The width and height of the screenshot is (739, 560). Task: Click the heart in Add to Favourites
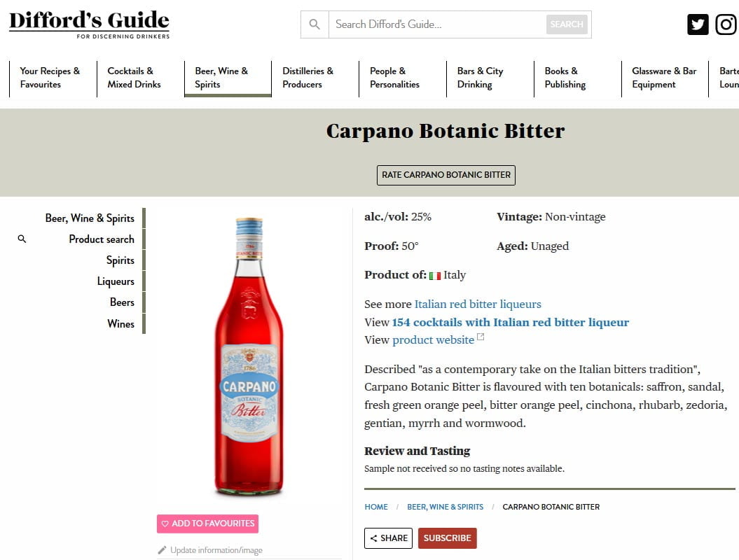click(165, 524)
